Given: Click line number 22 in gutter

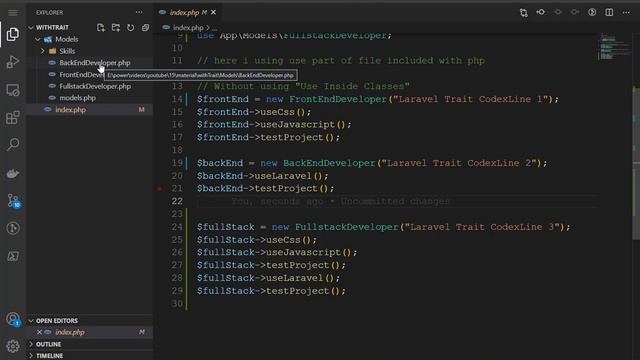Looking at the screenshot, I should 177,201.
